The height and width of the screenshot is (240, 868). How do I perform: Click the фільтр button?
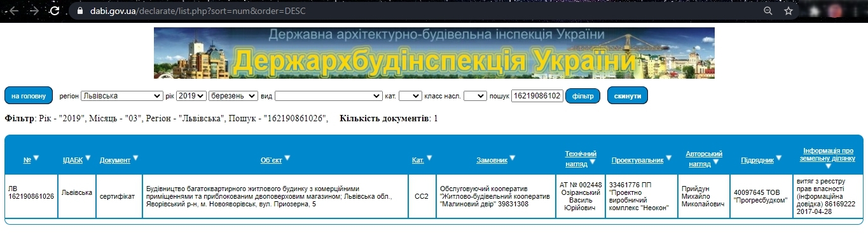583,96
